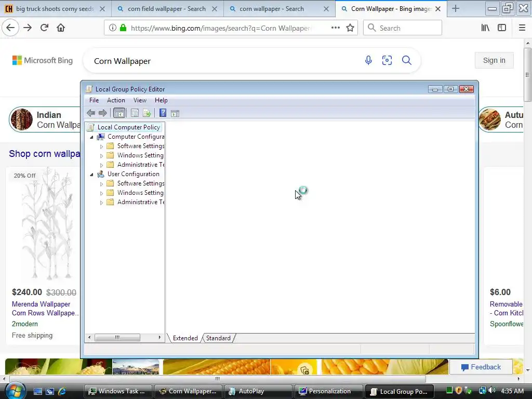Image resolution: width=532 pixels, height=399 pixels.
Task: Expand Administrative Templates under Computer Configuration
Action: 101,165
